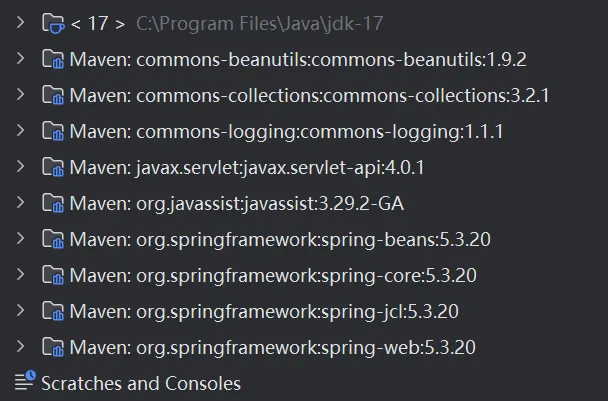This screenshot has height=401, width=608.
Task: Click the commons-beanutils library icon
Action: click(53, 60)
